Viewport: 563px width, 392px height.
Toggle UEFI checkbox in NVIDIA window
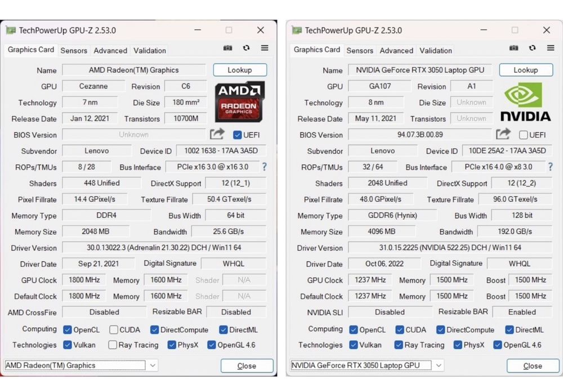(x=523, y=135)
